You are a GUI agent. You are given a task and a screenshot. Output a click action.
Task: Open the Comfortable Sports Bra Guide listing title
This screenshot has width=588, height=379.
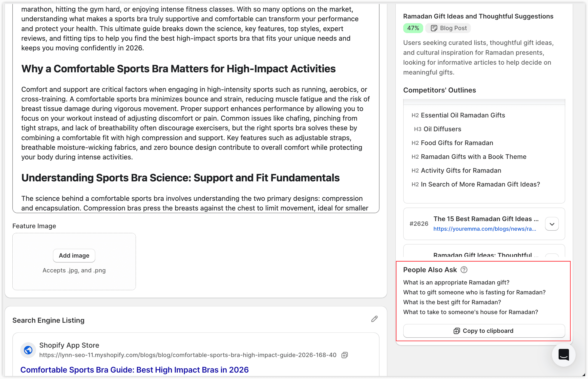point(134,370)
